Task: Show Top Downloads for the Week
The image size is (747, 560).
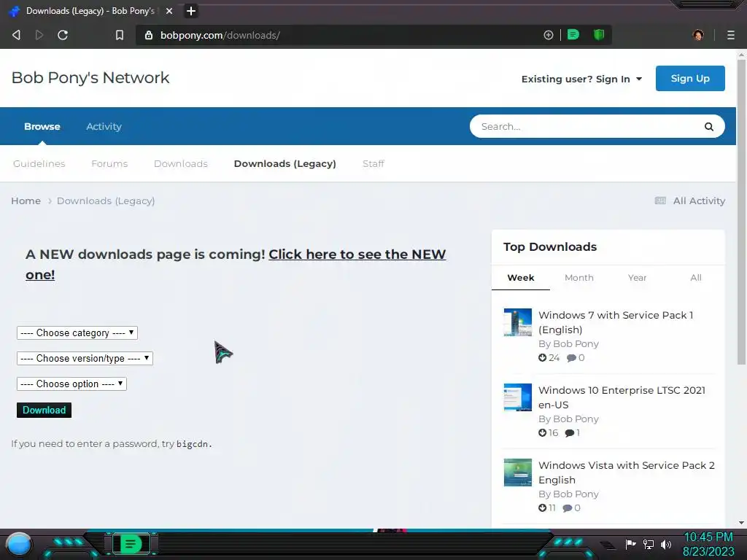Action: pos(521,278)
